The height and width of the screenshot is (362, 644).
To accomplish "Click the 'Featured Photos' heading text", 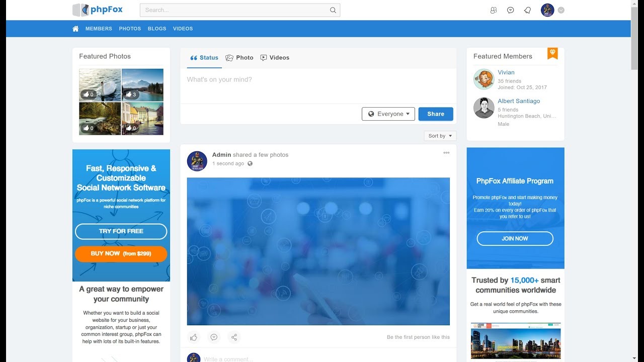I will pos(105,56).
